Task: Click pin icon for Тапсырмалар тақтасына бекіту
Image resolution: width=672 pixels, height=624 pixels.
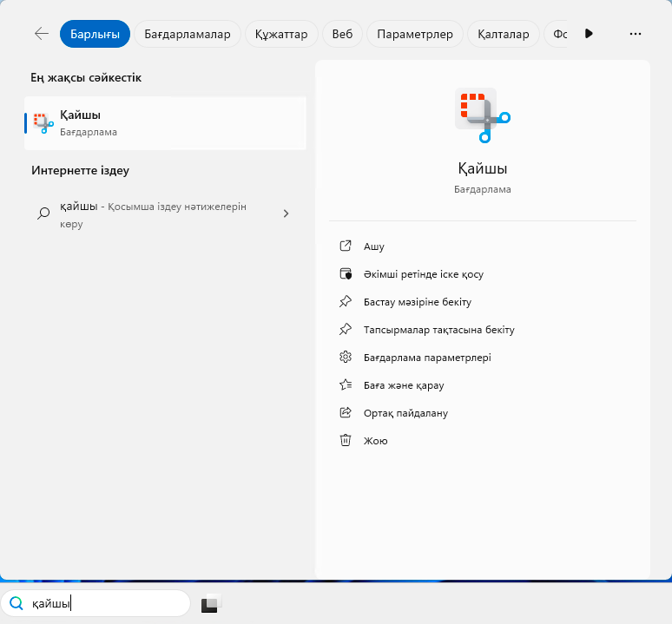Action: pos(346,330)
